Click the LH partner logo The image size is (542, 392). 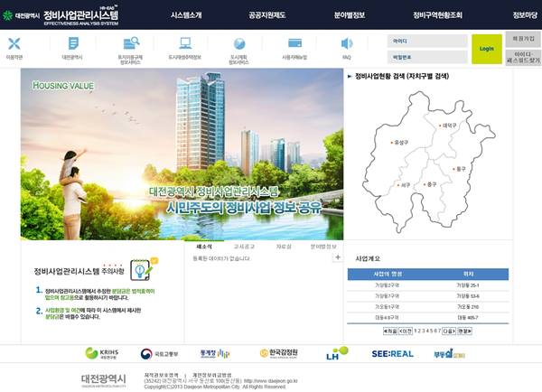pos(337,353)
